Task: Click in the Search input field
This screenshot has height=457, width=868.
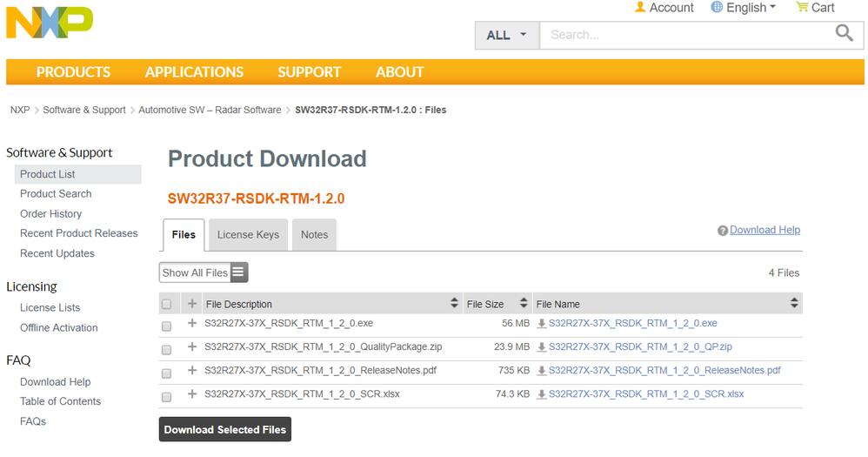Action: coord(686,35)
